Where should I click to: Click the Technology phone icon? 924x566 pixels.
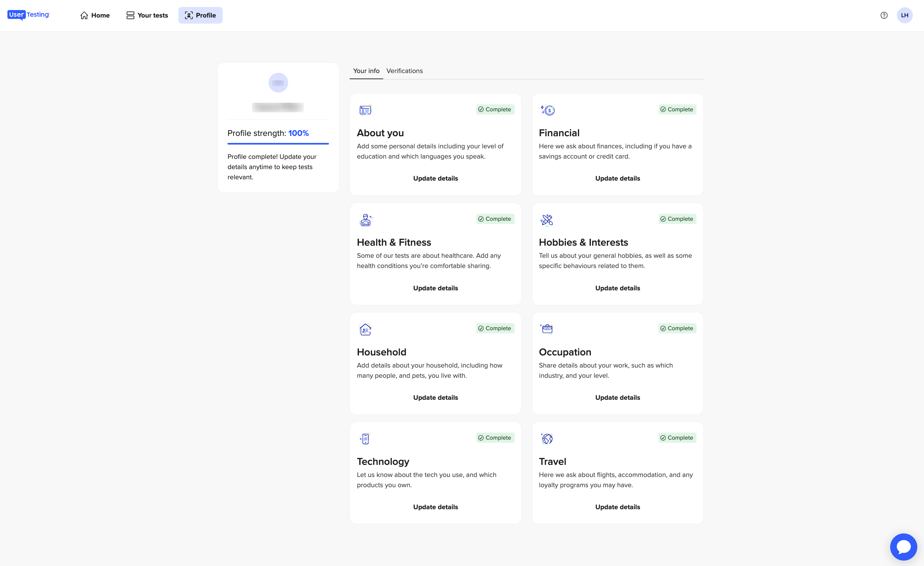pyautogui.click(x=365, y=438)
